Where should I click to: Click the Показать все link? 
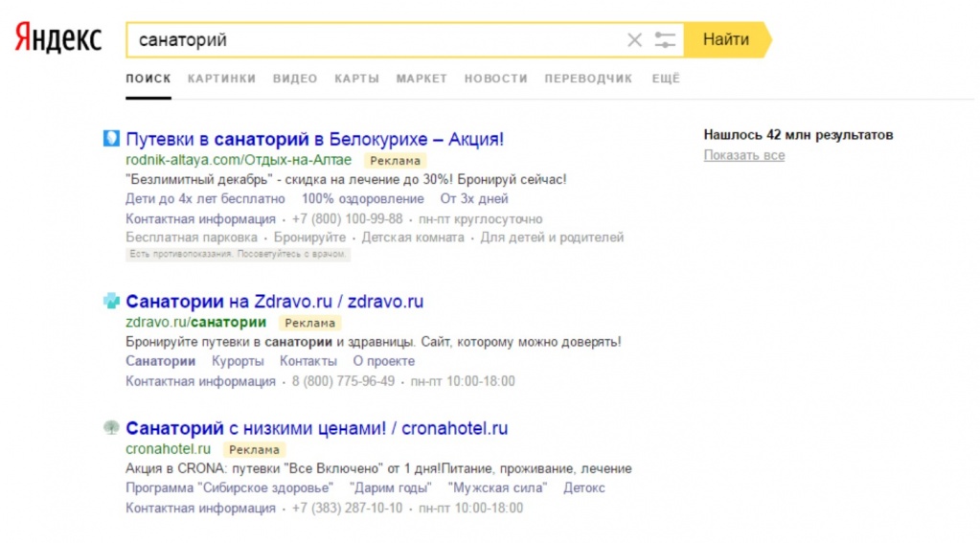(x=743, y=155)
